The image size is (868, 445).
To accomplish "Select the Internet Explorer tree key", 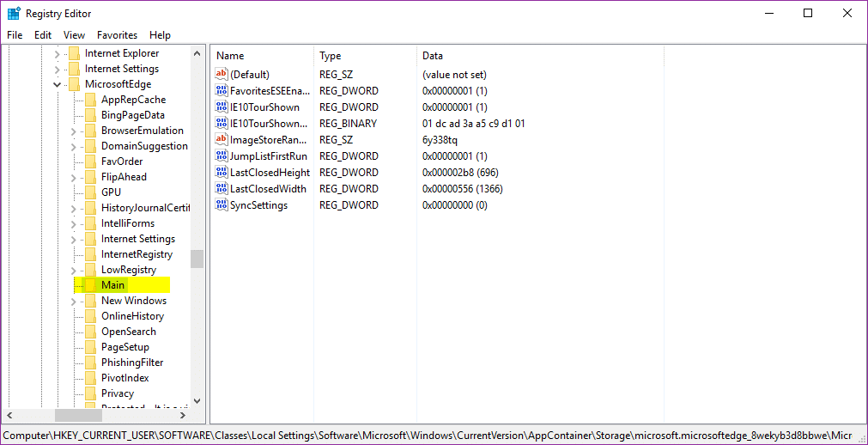I will pos(122,53).
